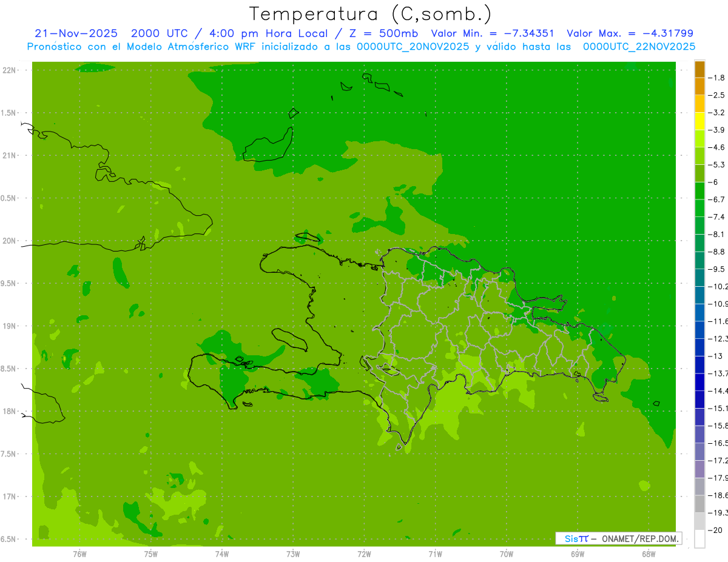Click the '-8.1' colorbar label

click(x=716, y=234)
